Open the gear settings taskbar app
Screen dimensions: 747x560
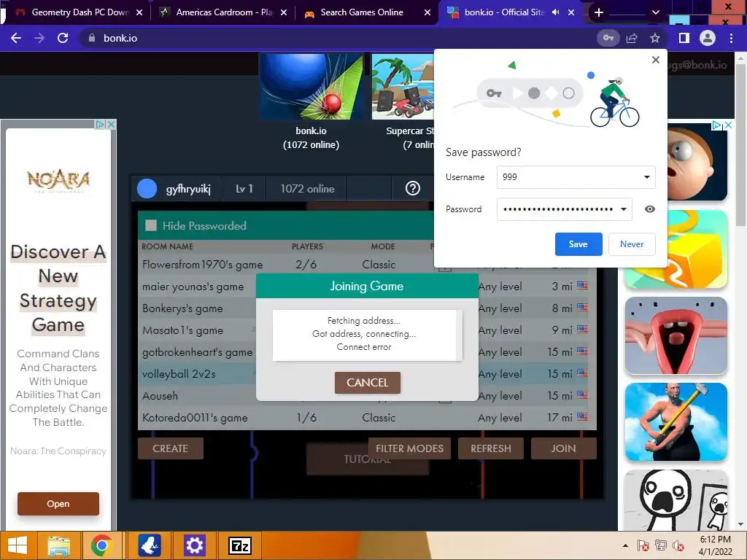194,545
